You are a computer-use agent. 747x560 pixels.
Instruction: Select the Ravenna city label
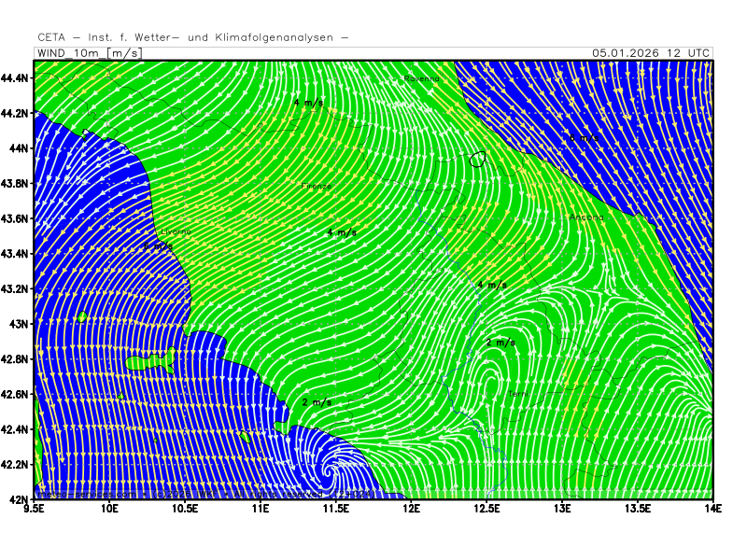point(421,79)
